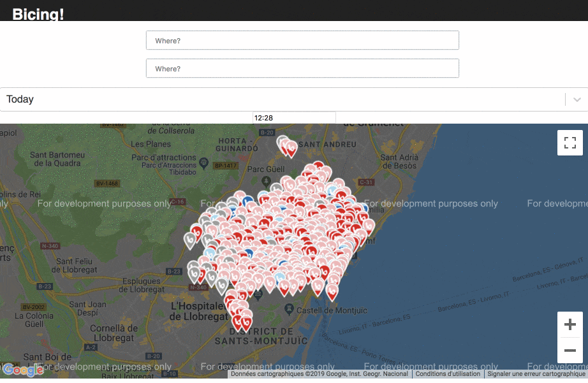Select the grey station marker at far west edge
Image resolution: width=588 pixels, height=383 pixels.
pos(190,241)
